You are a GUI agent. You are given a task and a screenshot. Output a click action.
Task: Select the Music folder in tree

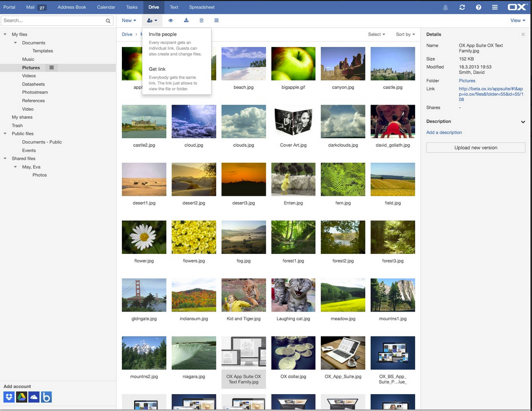click(28, 59)
